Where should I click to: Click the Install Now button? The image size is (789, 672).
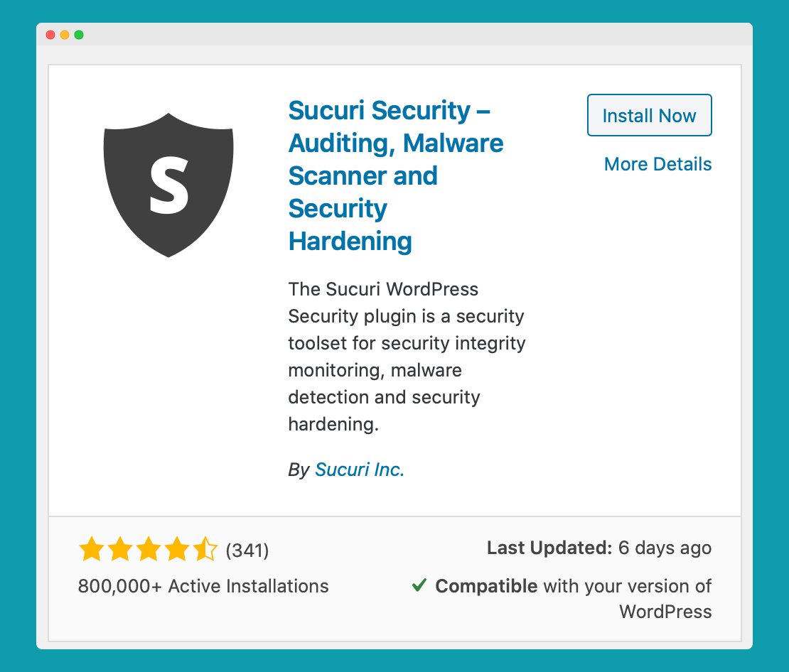649,115
